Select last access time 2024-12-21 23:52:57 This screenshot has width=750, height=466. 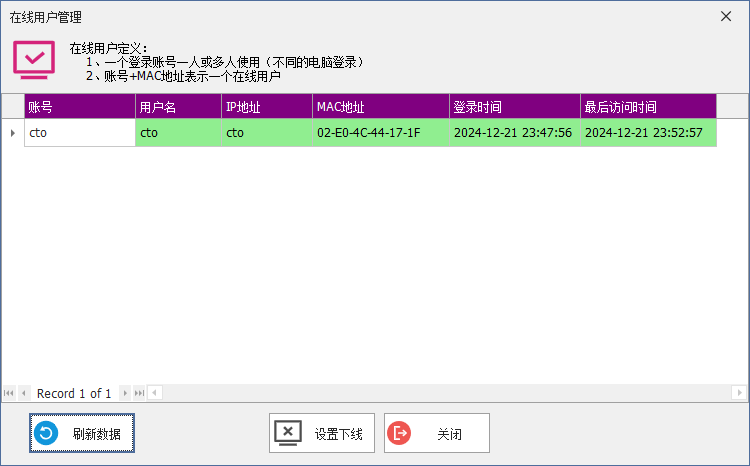click(x=648, y=133)
